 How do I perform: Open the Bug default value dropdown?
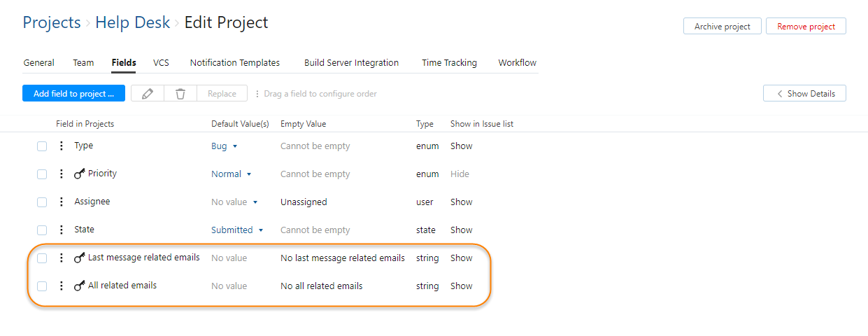(225, 146)
